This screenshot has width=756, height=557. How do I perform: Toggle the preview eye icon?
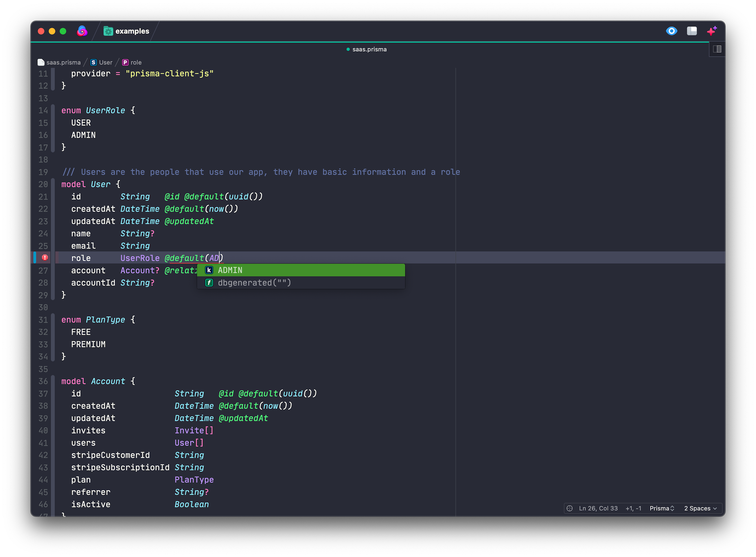click(x=671, y=31)
